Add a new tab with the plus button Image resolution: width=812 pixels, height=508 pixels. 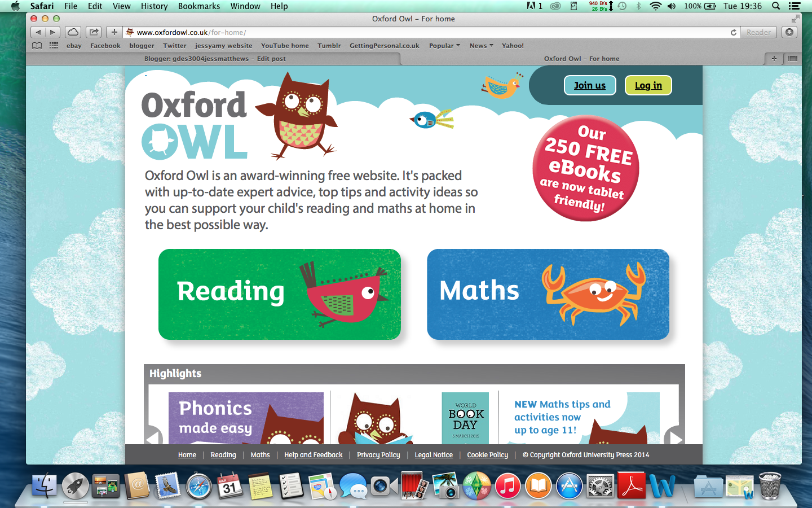tap(114, 32)
